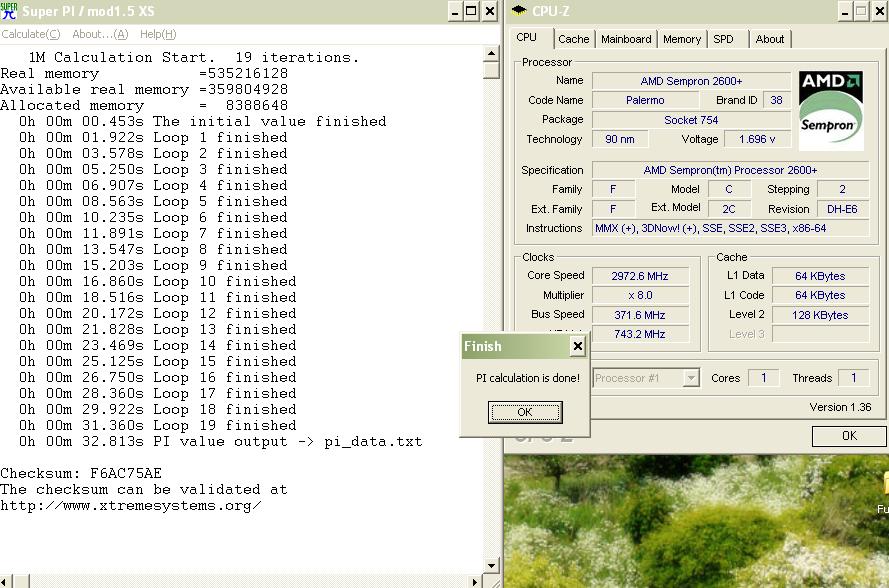Image resolution: width=889 pixels, height=588 pixels.
Task: Click the AMD Sempron logo image
Action: [x=831, y=111]
